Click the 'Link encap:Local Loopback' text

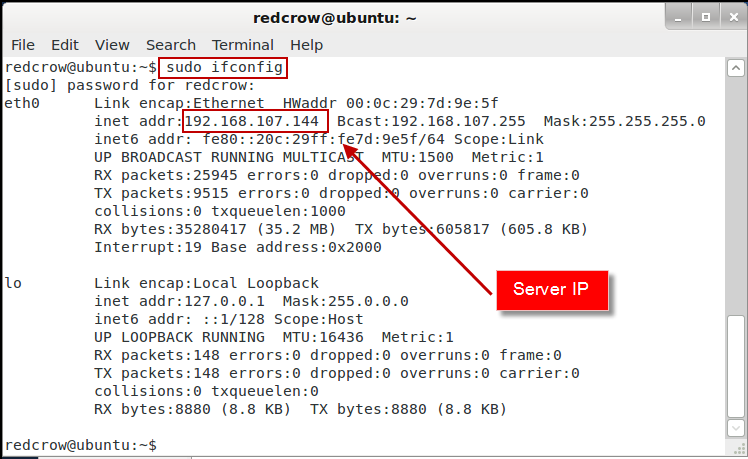(x=206, y=283)
